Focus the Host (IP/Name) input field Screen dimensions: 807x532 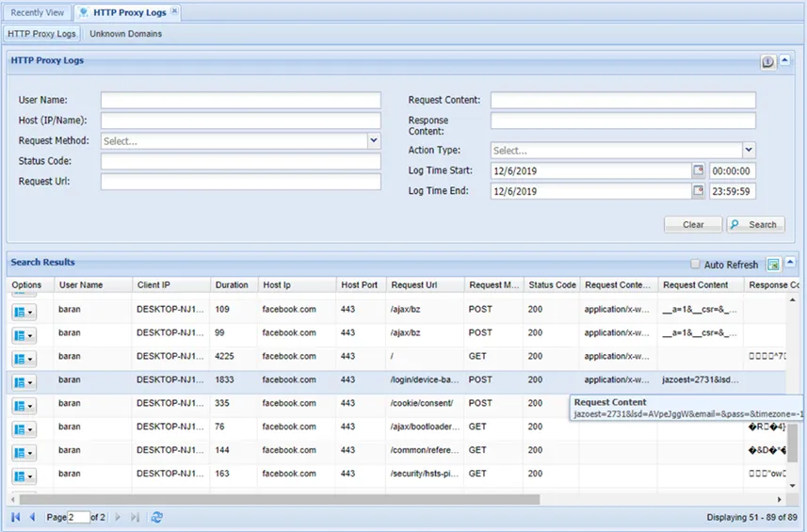tap(241, 121)
